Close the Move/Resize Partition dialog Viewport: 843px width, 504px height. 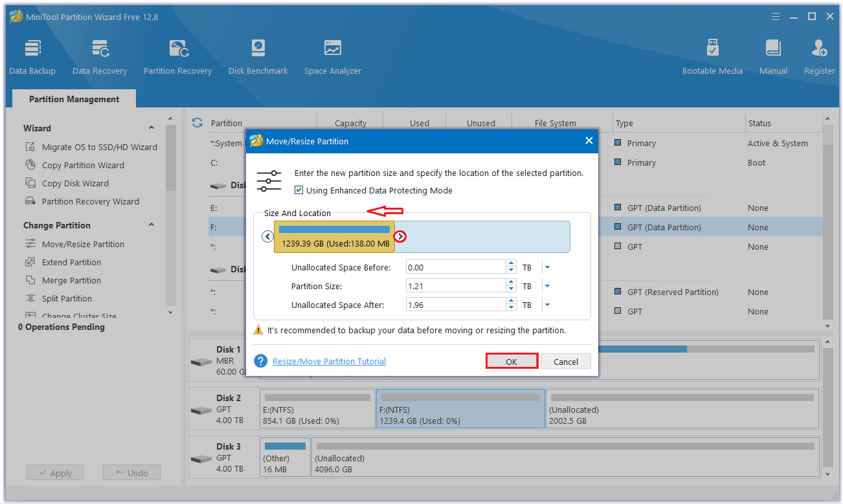coord(589,140)
